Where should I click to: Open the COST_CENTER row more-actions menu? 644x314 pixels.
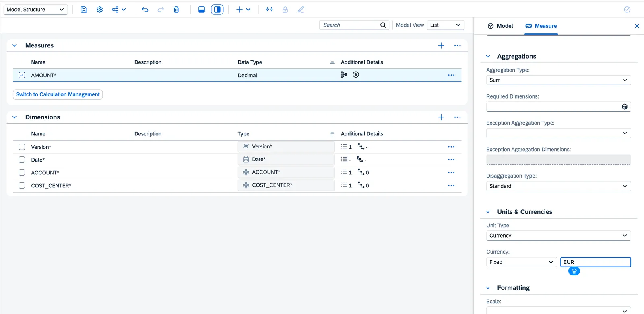451,185
